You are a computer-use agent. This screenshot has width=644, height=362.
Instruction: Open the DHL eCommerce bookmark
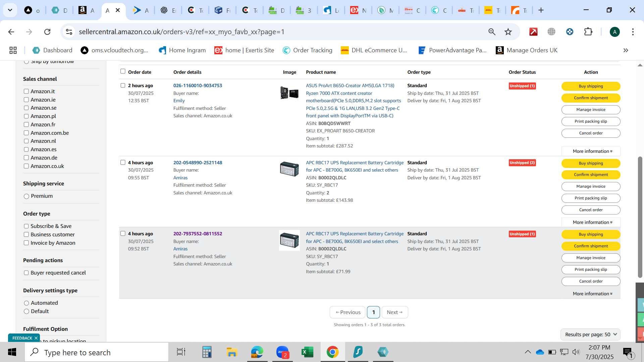pyautogui.click(x=374, y=50)
